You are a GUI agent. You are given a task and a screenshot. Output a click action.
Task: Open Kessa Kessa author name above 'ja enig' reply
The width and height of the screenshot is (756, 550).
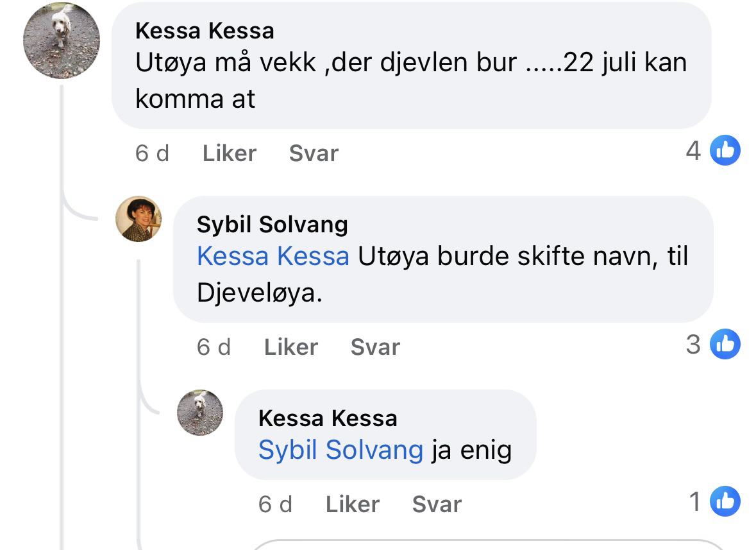tap(328, 418)
